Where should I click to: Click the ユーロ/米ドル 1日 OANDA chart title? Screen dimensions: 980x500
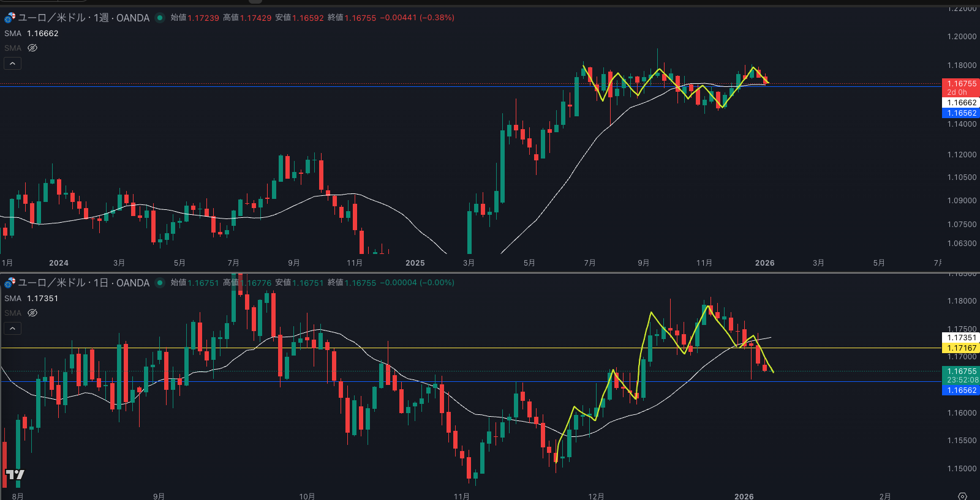(x=83, y=283)
